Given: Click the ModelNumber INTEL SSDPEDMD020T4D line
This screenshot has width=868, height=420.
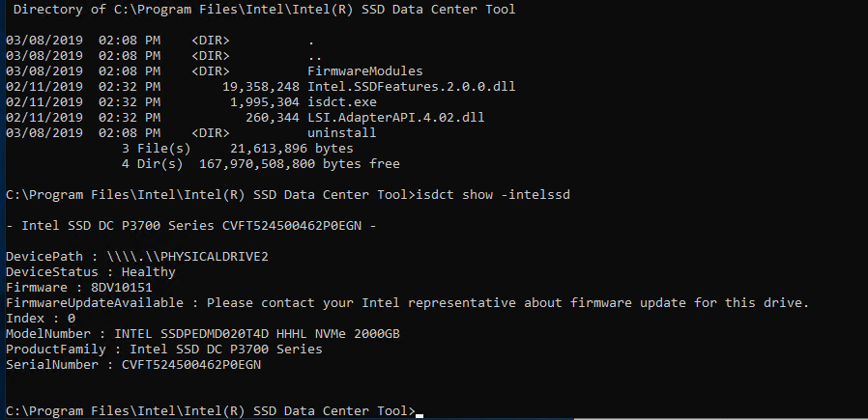Looking at the screenshot, I should pyautogui.click(x=202, y=334).
